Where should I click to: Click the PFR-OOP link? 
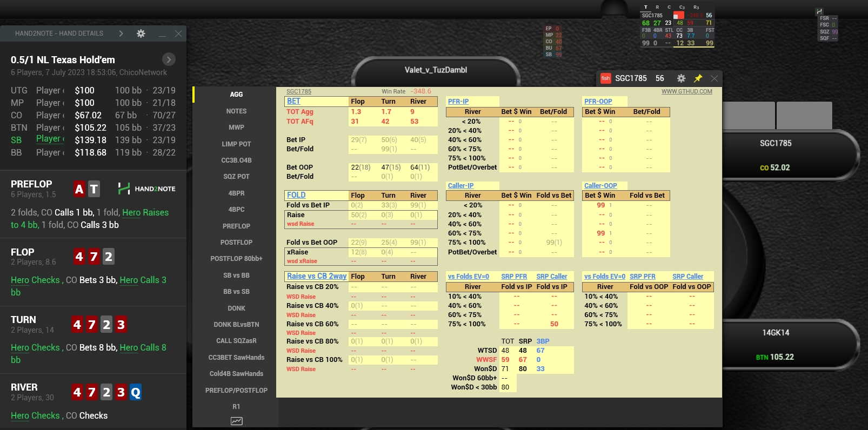598,102
